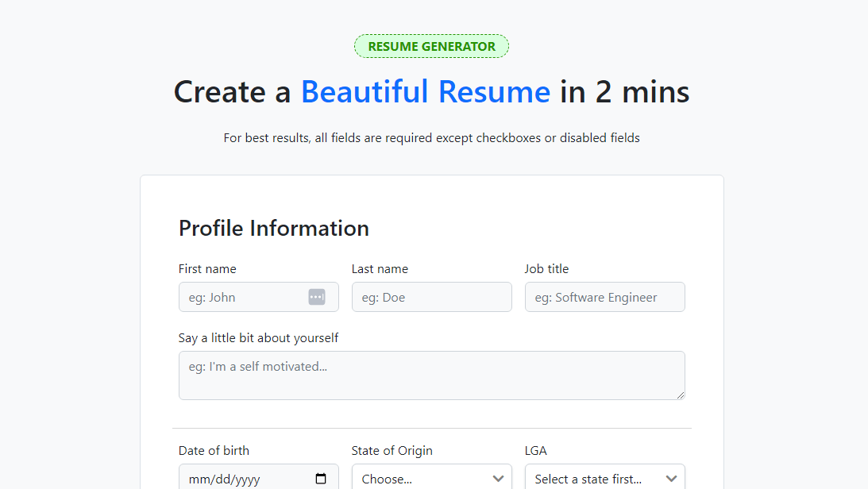Click the autofill icon in First name field
The image size is (868, 489).
point(317,297)
